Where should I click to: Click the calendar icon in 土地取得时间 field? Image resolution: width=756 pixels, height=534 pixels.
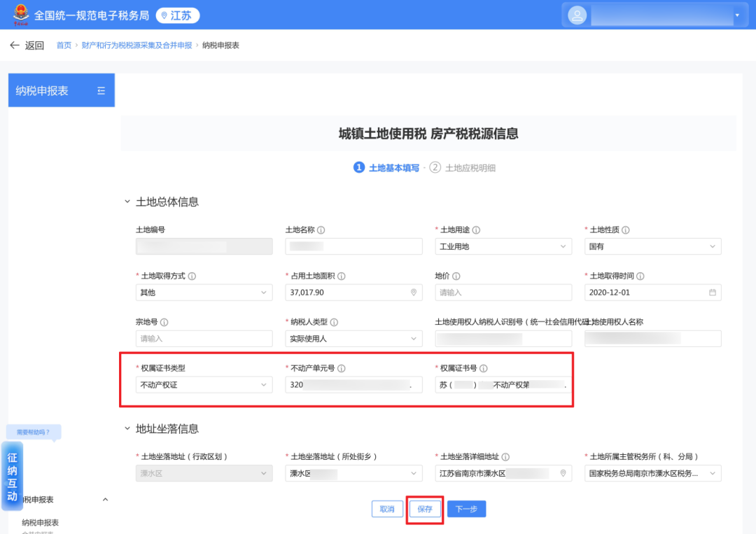[713, 293]
